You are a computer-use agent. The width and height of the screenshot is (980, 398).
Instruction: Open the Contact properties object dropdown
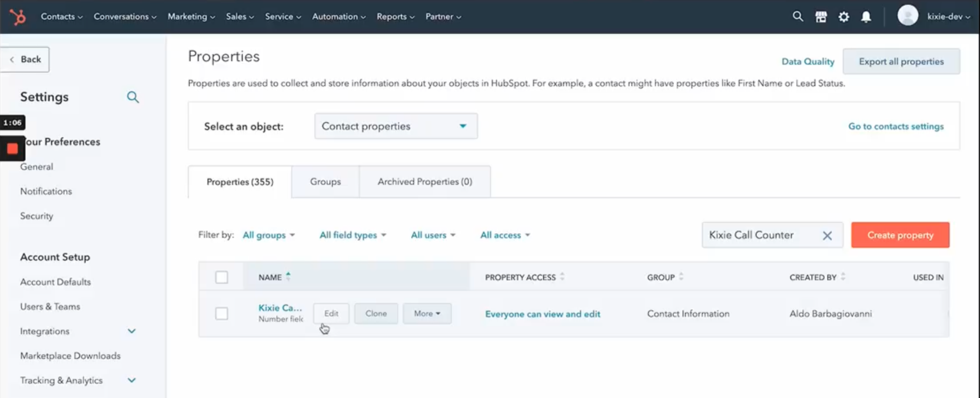396,126
